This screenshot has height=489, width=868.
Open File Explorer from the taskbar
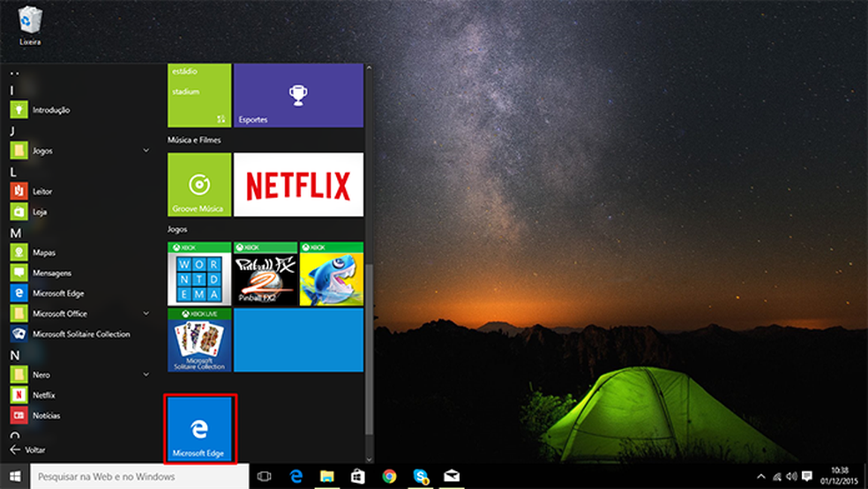coord(327,477)
